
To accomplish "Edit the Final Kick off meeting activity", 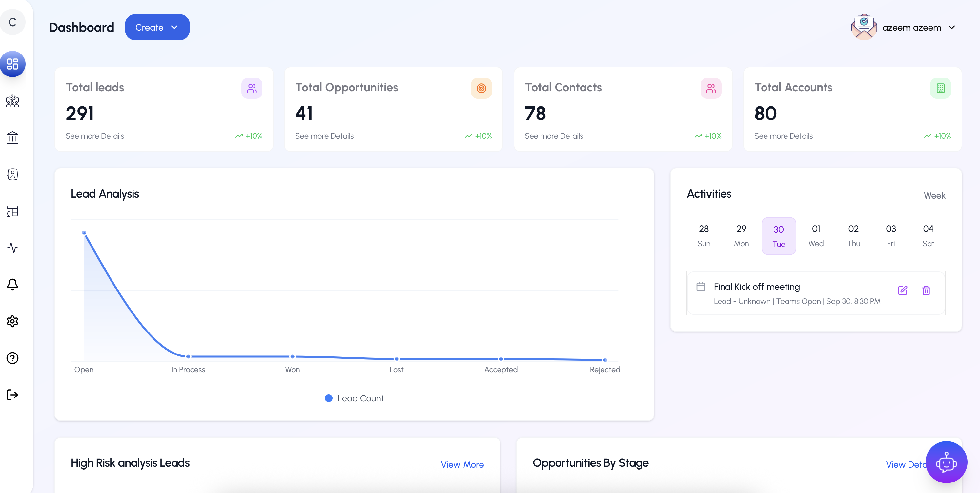I will click(x=903, y=290).
